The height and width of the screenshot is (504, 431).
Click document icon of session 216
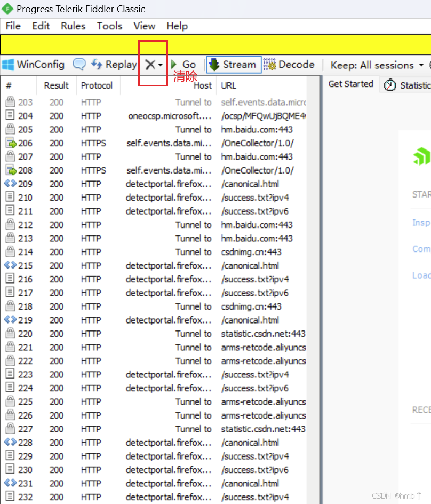(10, 278)
